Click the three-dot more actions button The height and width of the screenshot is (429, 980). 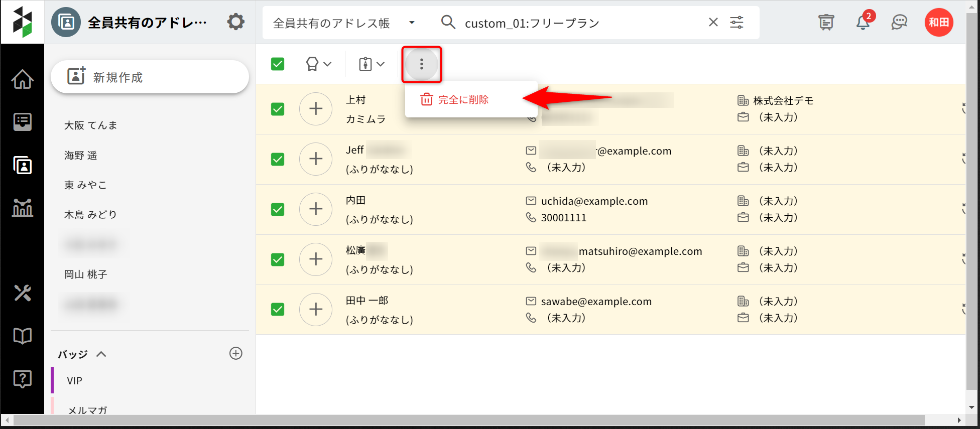pos(421,64)
